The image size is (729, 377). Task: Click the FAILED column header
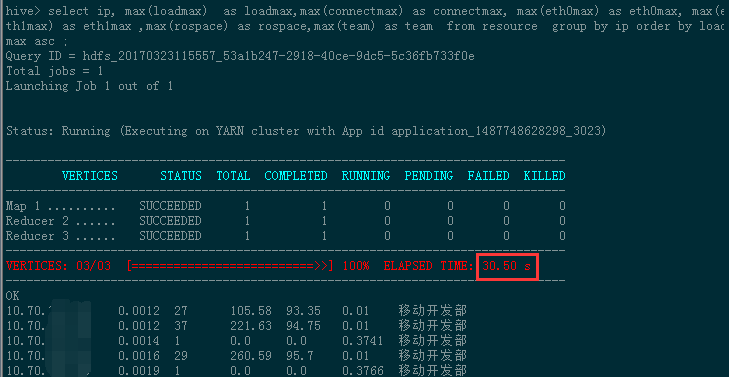point(489,176)
